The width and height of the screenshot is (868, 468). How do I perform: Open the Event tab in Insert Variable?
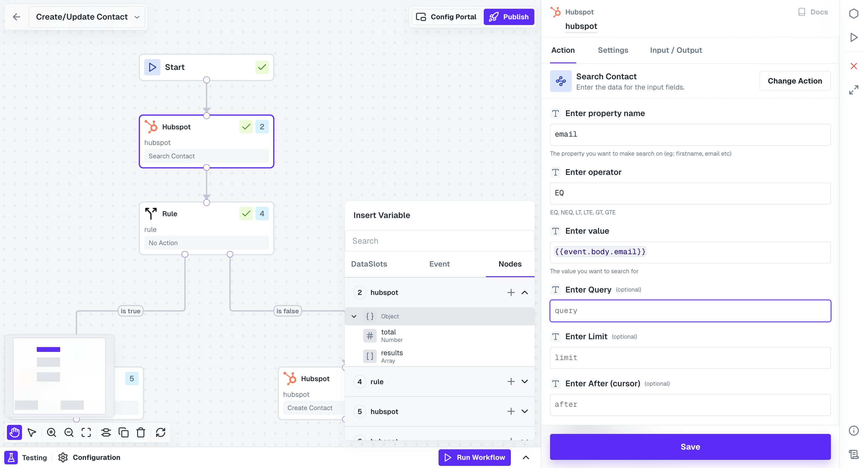point(439,264)
